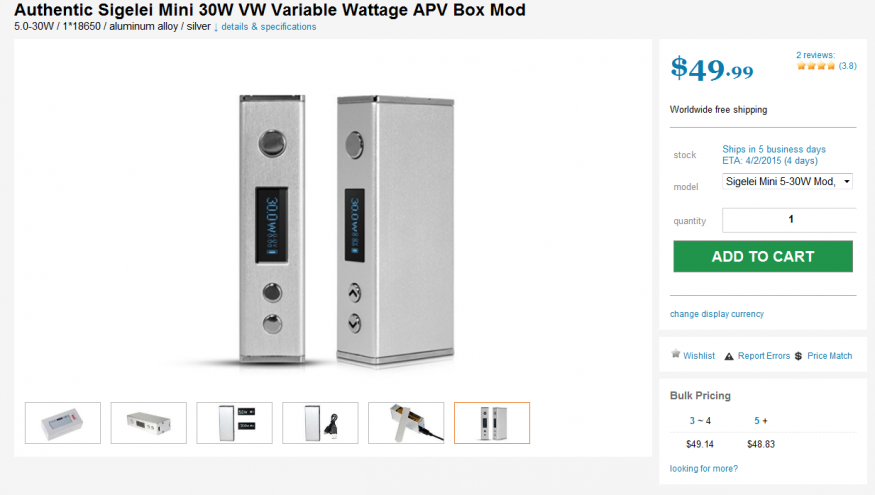The height and width of the screenshot is (495, 875).
Task: Select the third thumbnail with wattage displays
Action: [x=234, y=423]
